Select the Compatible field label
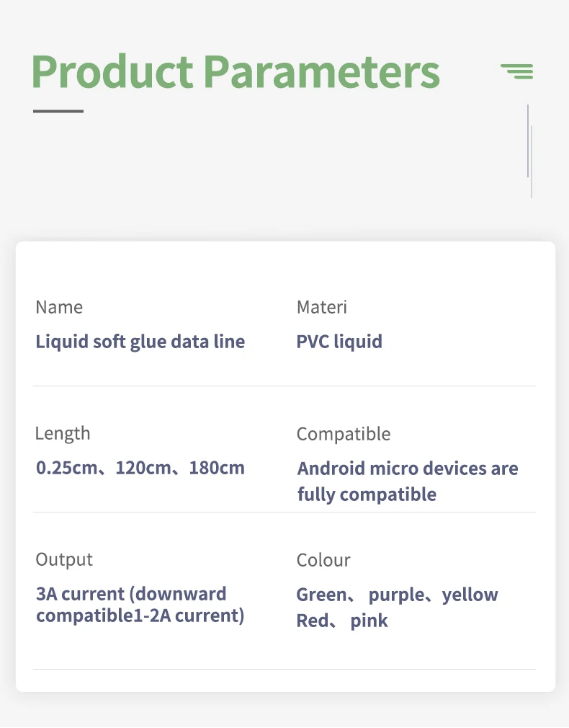The width and height of the screenshot is (569, 728). coord(344,434)
